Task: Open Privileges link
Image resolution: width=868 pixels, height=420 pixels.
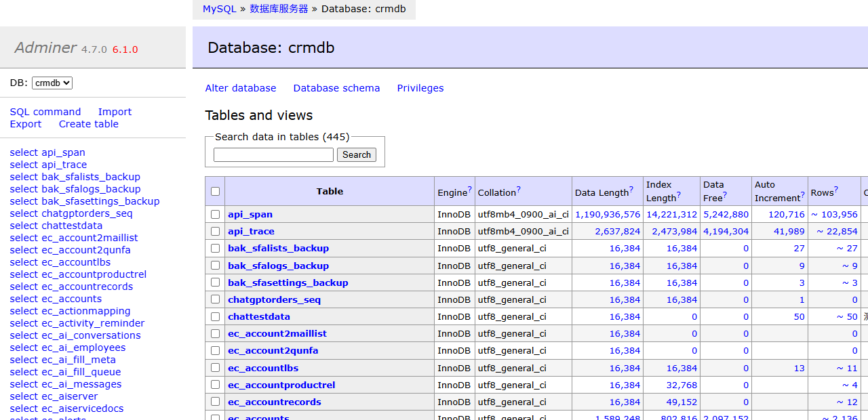Action: [420, 88]
